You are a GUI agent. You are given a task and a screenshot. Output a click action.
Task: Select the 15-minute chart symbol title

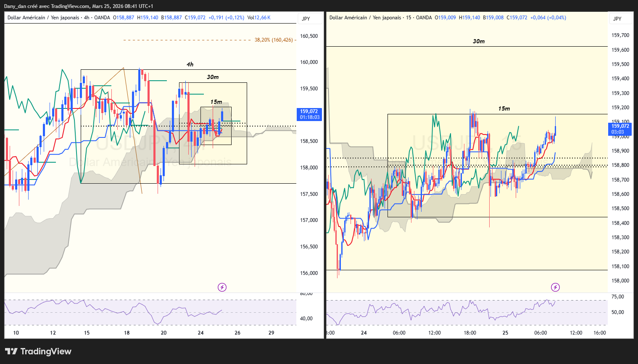pos(380,18)
